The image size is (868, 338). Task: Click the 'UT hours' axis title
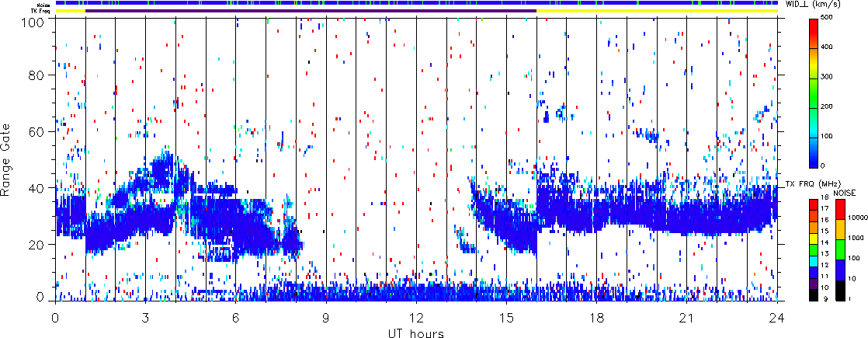click(416, 333)
